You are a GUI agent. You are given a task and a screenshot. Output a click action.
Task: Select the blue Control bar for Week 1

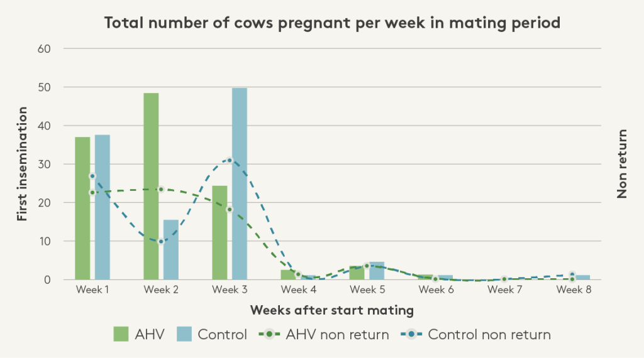103,207
